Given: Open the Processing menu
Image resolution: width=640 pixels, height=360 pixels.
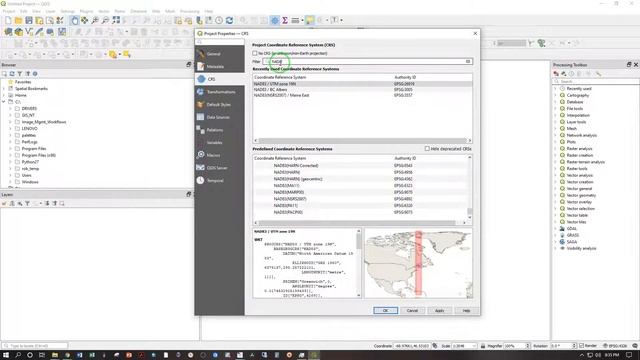Looking at the screenshot, I should tap(190, 11).
